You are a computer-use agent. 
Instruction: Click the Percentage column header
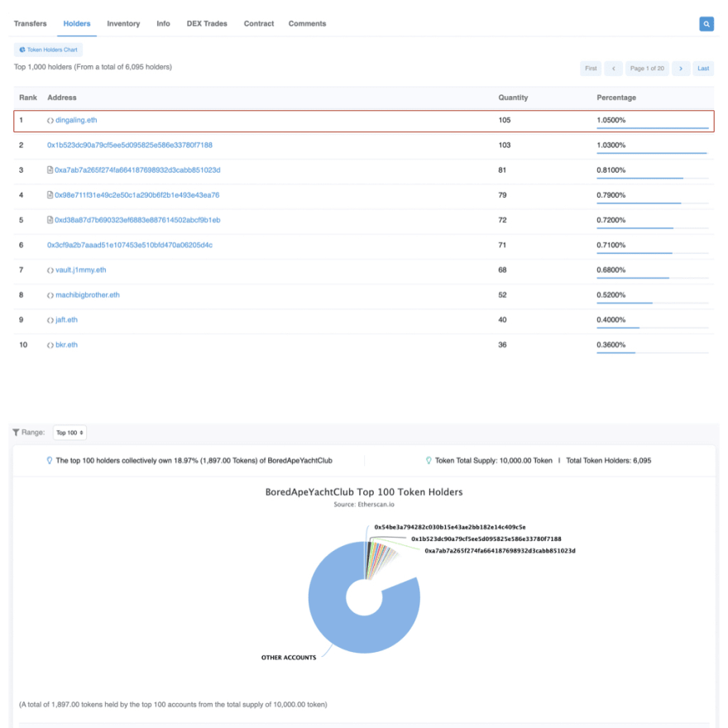616,98
